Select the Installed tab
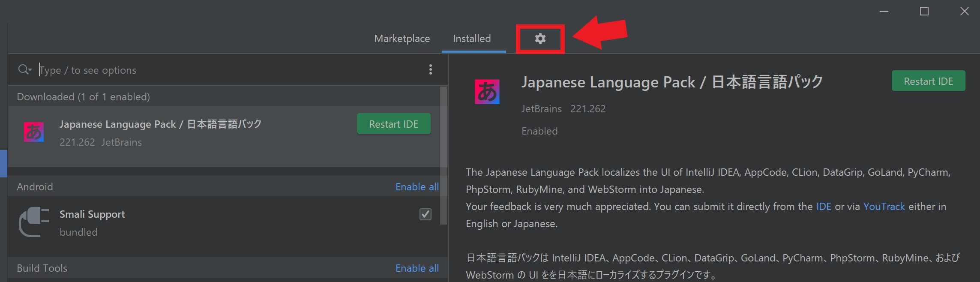 tap(471, 39)
